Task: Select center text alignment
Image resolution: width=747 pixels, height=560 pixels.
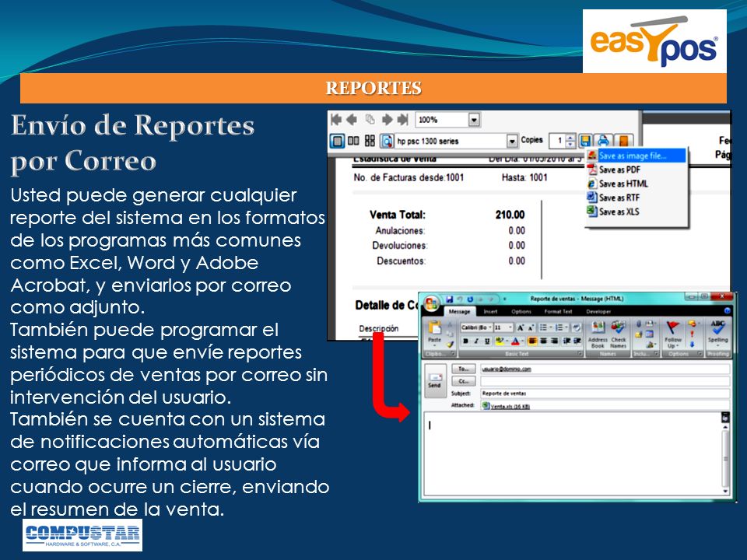Action: [x=544, y=341]
